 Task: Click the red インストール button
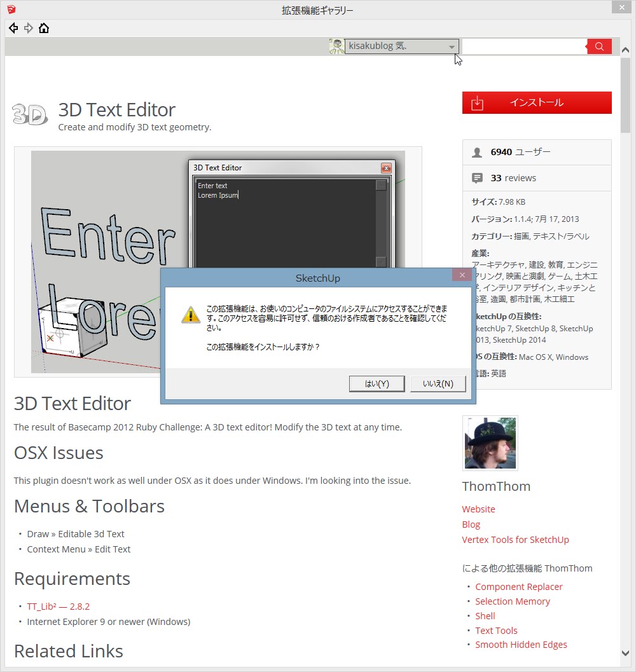point(537,103)
